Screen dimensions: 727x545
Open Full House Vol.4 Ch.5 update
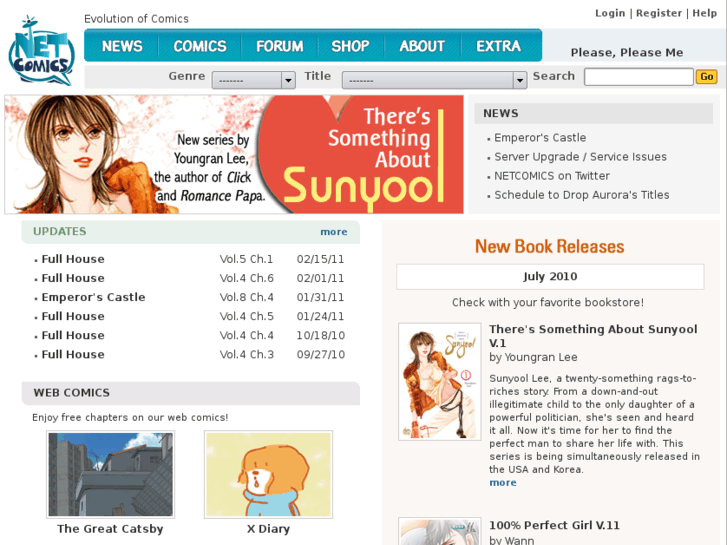point(73,316)
